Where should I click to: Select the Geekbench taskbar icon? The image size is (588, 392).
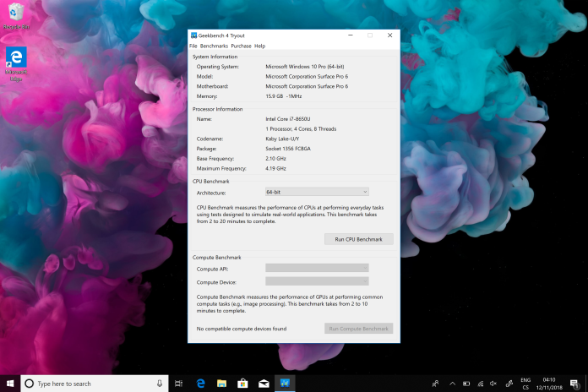(285, 384)
